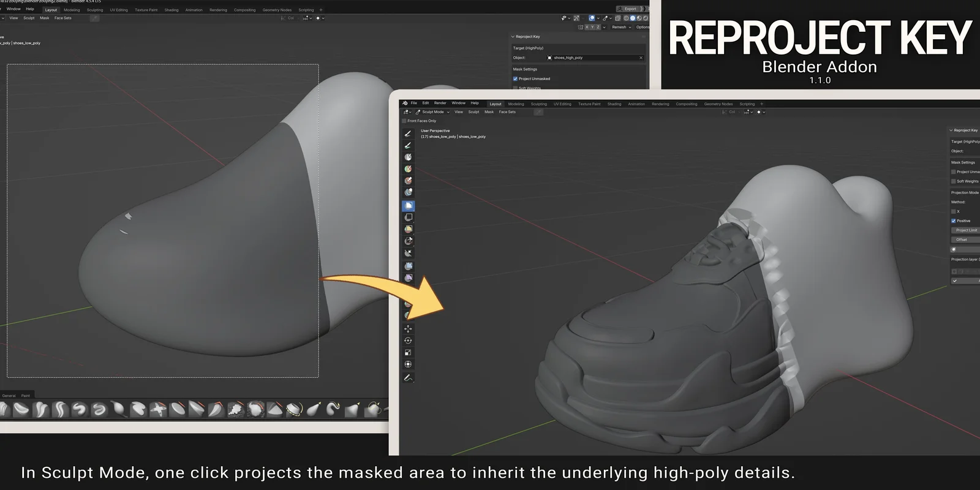Enable Front Faces Only in front window
Viewport: 980px width, 490px height.
404,121
